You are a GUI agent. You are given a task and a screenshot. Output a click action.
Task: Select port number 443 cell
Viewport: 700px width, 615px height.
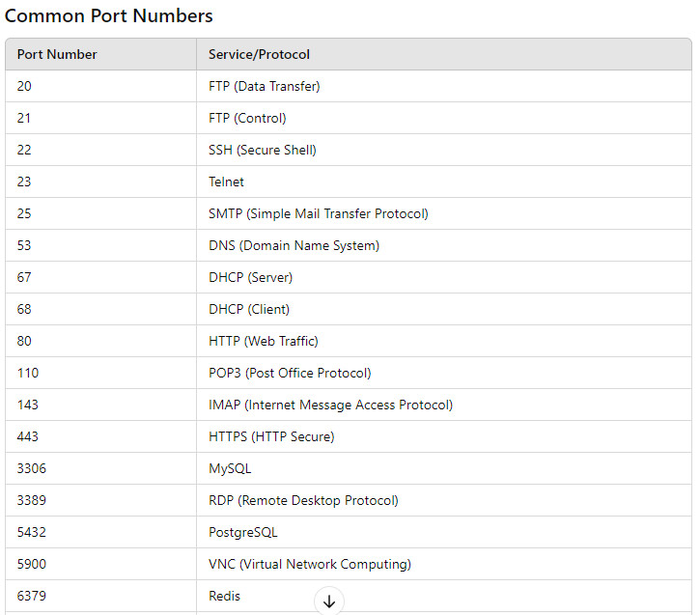click(100, 436)
